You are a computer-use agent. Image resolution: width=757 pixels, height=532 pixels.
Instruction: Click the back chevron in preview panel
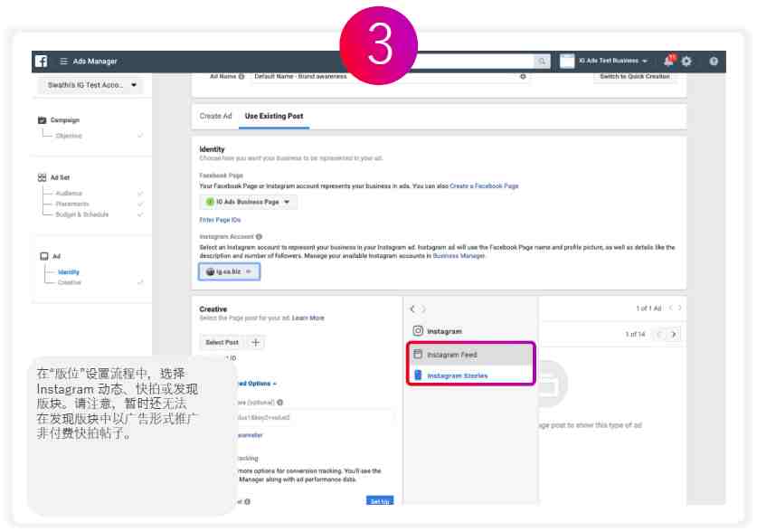[412, 309]
